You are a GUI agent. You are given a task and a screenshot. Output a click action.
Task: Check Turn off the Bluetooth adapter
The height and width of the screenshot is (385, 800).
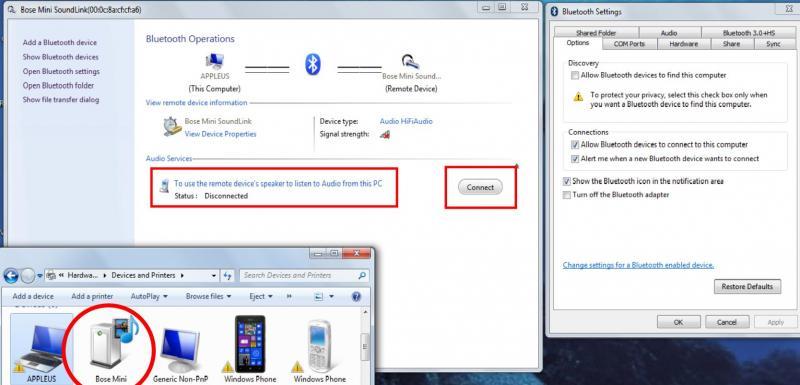click(566, 195)
